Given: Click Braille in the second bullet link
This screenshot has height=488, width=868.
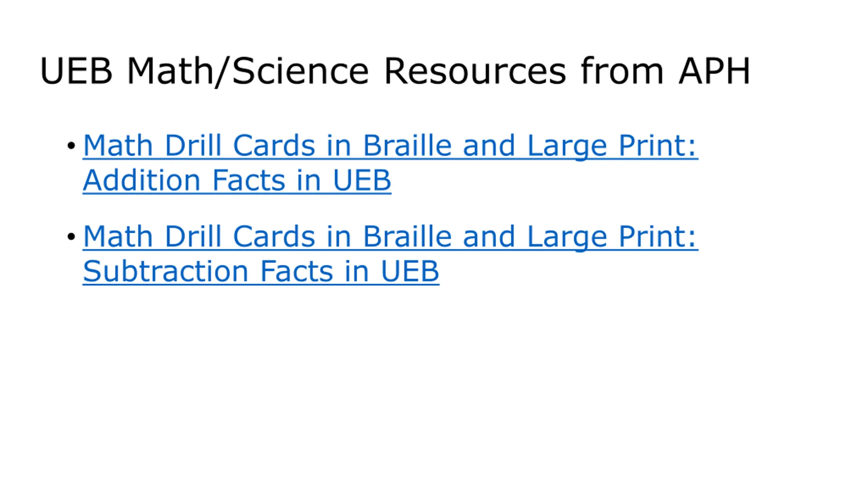Looking at the screenshot, I should [x=407, y=237].
